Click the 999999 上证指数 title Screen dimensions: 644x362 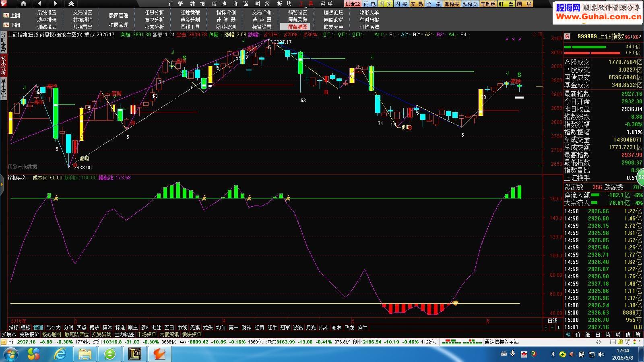(x=601, y=37)
